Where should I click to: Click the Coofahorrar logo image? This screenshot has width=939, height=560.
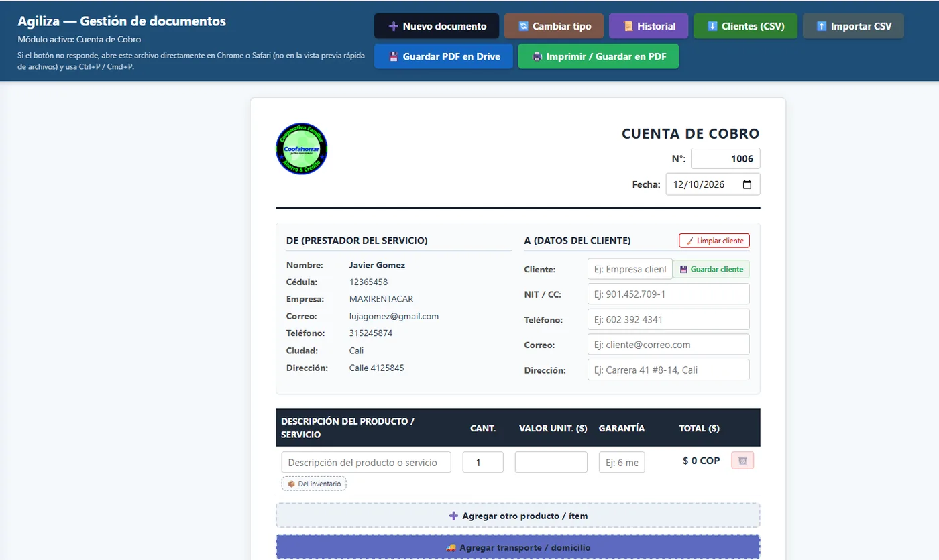point(301,149)
